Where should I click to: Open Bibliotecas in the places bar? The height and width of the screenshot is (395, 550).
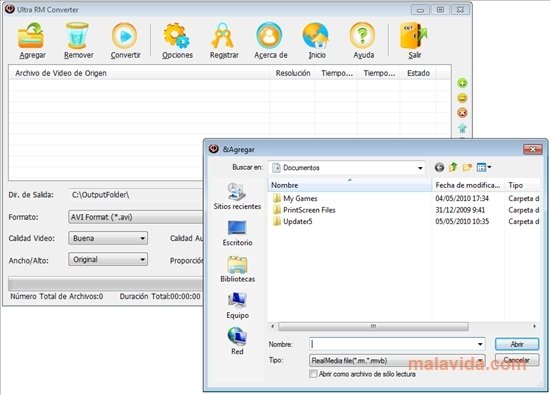(237, 269)
